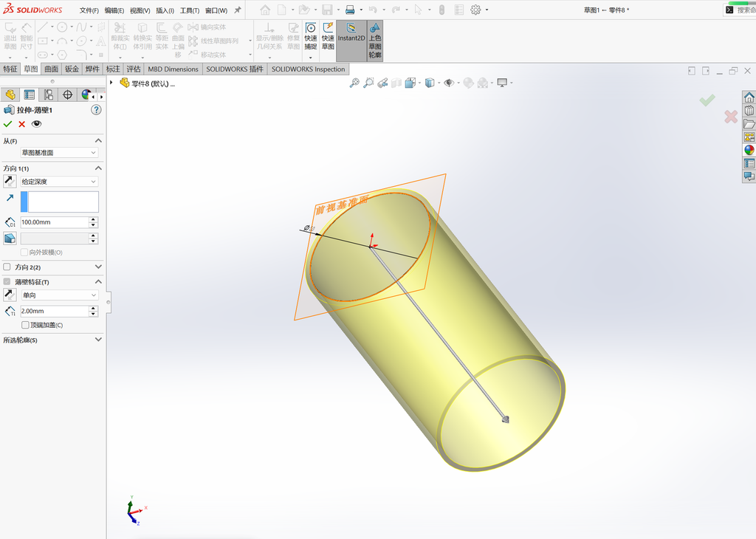756x539 pixels.
Task: Expand the part 零件8 tree node arrow
Action: point(111,83)
